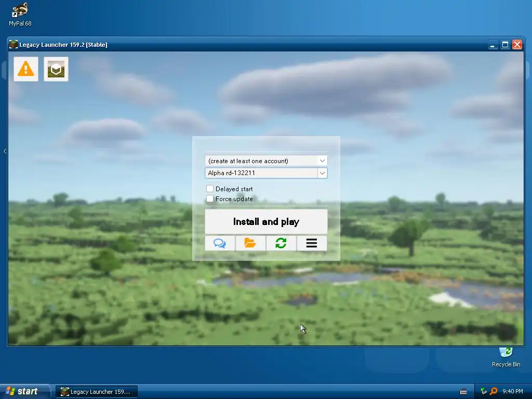Enable the Delayed start checkbox
This screenshot has height=399, width=532.
210,189
